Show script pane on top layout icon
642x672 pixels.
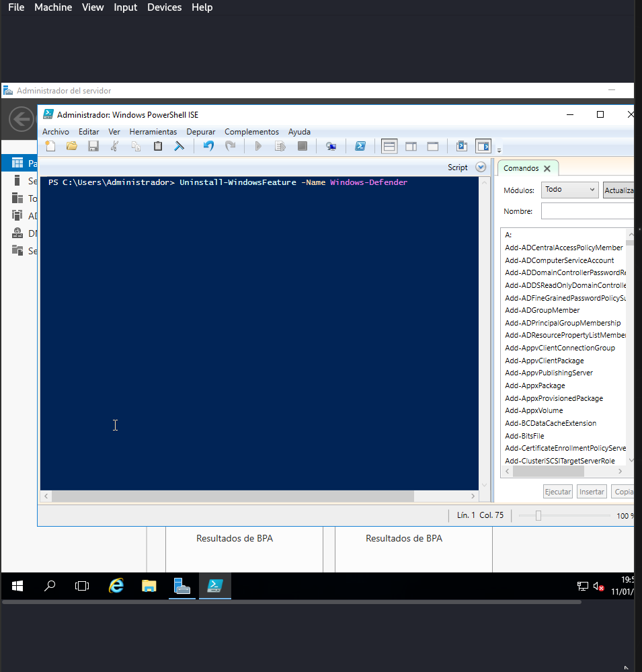[x=389, y=147]
